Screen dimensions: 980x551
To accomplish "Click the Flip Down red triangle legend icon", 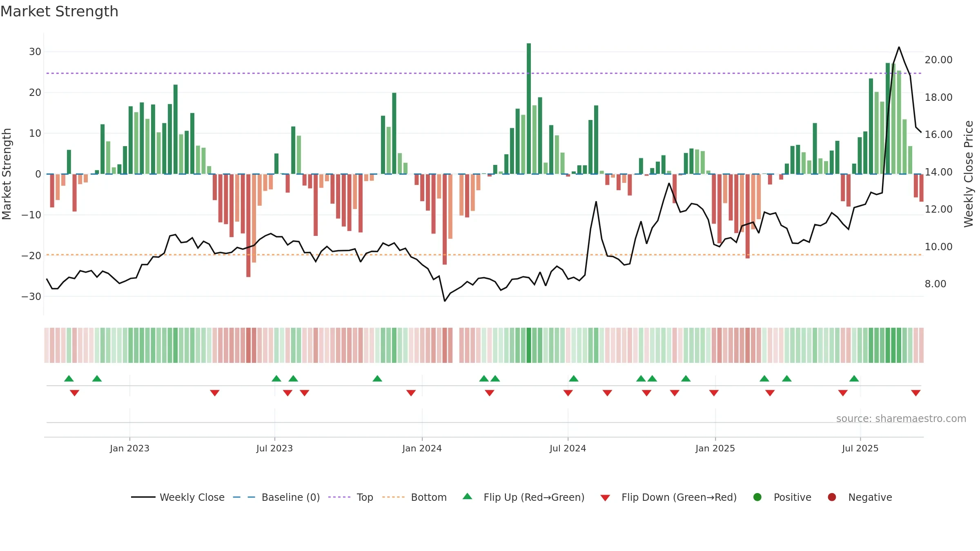I will [x=605, y=498].
